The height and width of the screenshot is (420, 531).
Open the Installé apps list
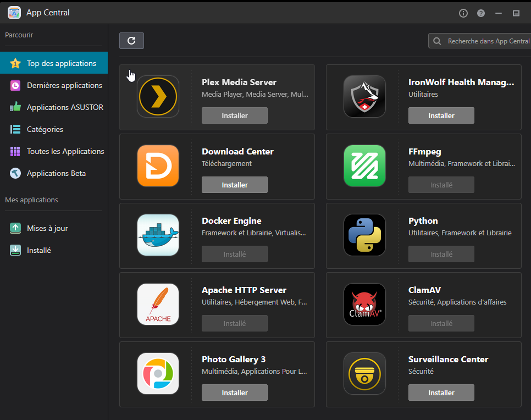[54, 250]
